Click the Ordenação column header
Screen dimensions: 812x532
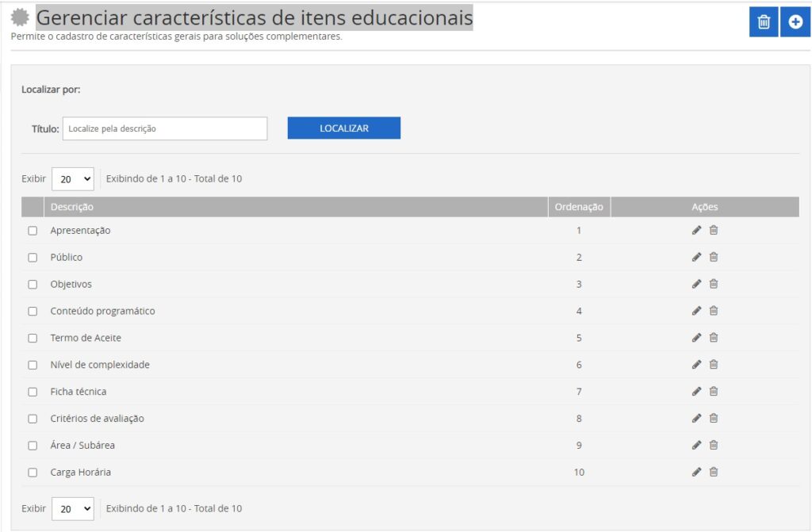579,207
